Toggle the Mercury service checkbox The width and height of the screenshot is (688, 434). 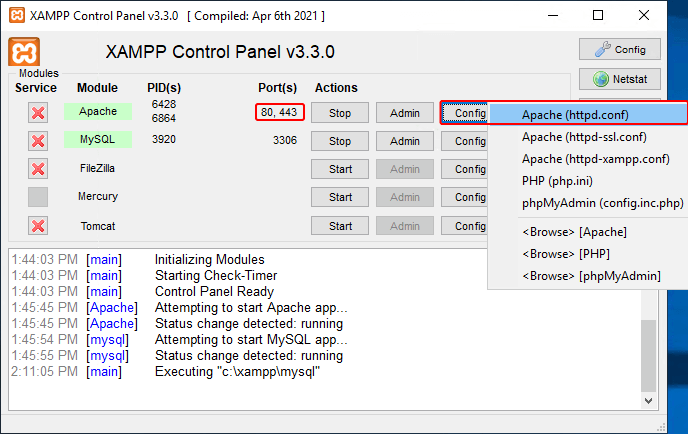pyautogui.click(x=38, y=197)
